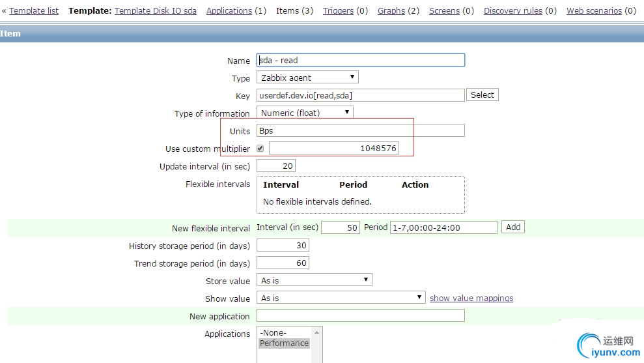Open the Discovery rules tab
644x363 pixels.
[513, 10]
